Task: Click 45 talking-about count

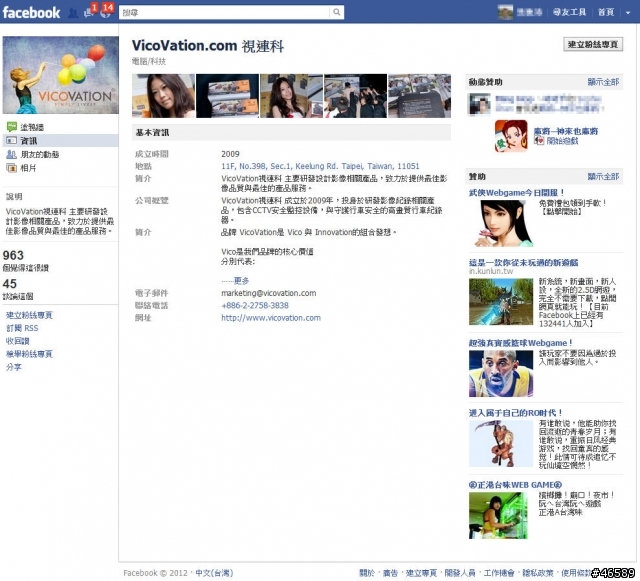Action: coord(9,284)
